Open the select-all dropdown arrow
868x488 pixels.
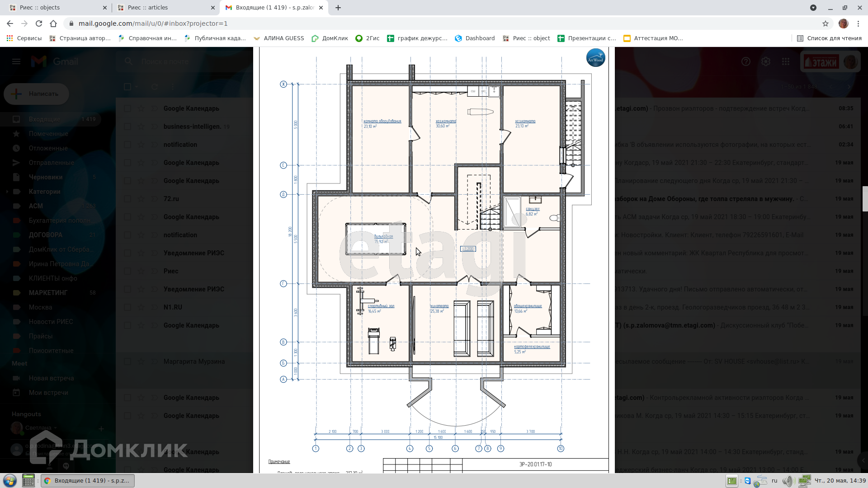point(137,87)
